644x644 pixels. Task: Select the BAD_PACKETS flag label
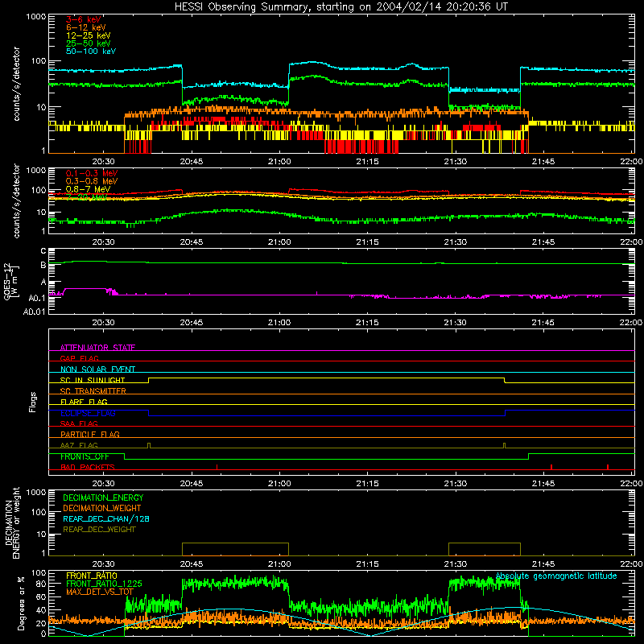click(88, 467)
